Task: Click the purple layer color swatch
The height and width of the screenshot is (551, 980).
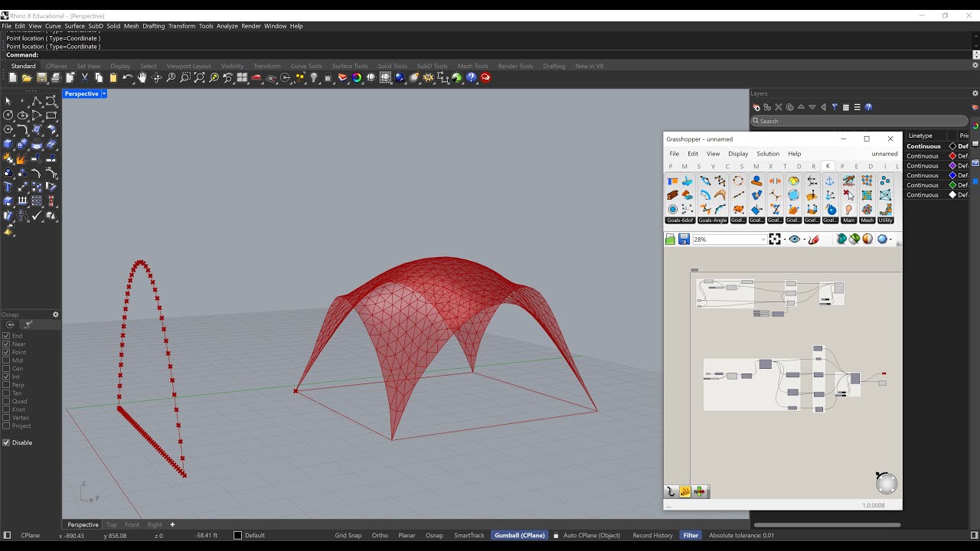Action: pos(952,165)
